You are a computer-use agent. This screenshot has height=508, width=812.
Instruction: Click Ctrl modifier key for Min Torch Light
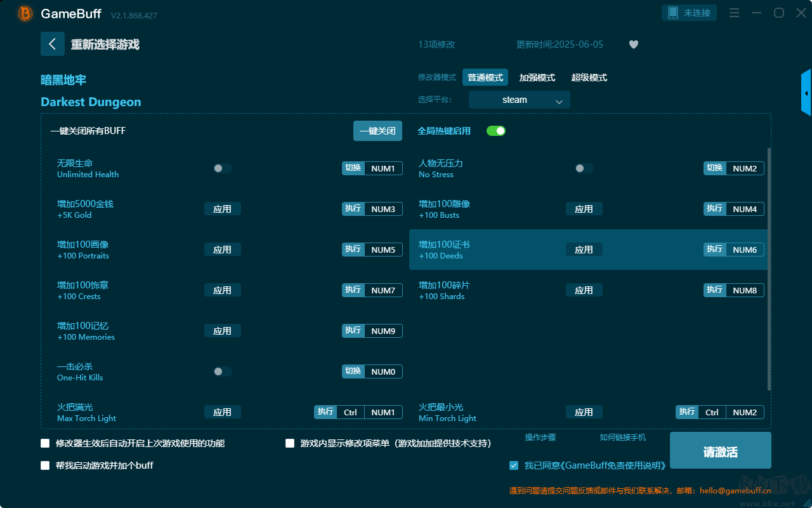712,412
